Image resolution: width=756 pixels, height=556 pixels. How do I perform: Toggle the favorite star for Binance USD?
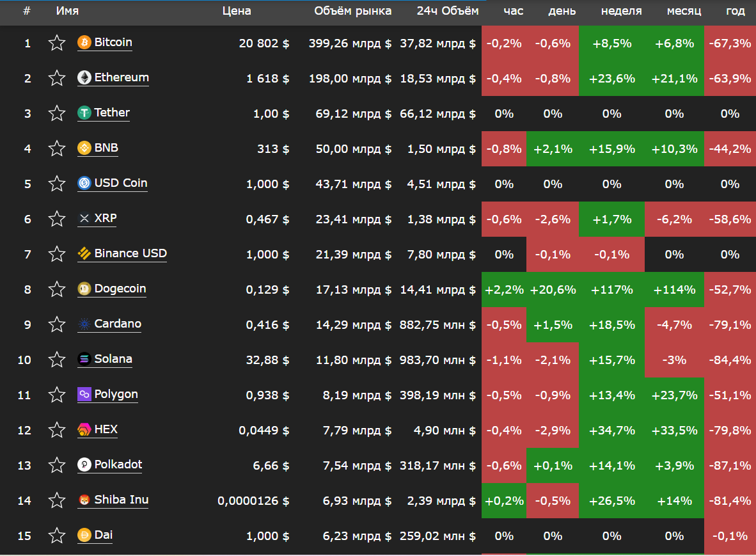(x=57, y=254)
